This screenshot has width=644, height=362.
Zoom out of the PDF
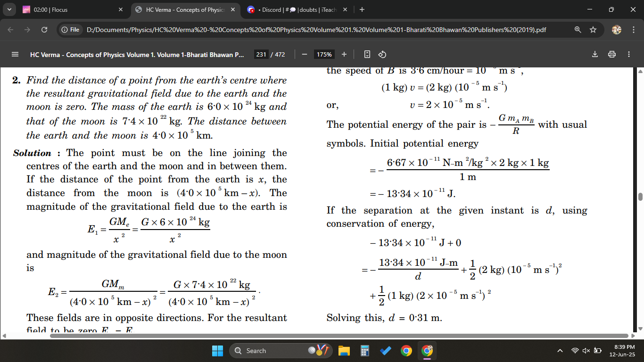click(305, 54)
